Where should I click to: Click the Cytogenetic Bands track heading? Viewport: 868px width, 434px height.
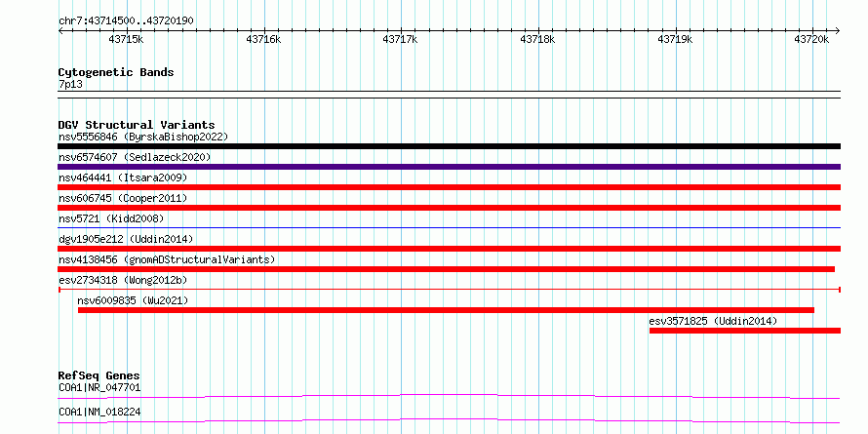click(x=116, y=72)
